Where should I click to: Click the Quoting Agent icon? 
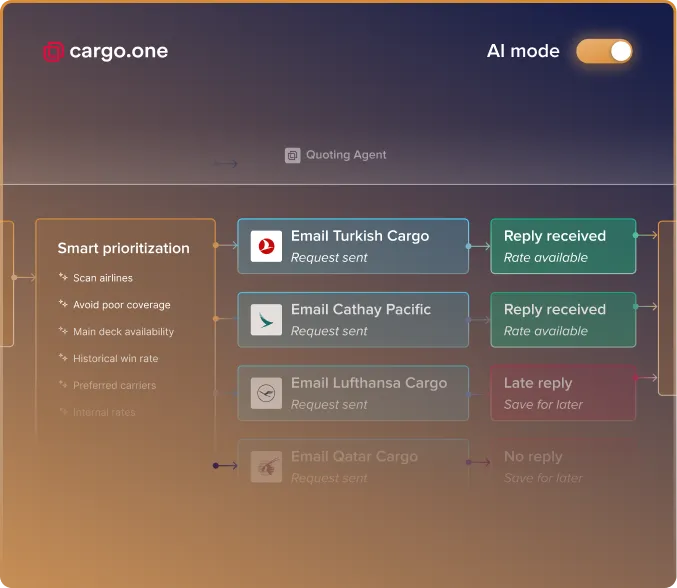(x=292, y=155)
